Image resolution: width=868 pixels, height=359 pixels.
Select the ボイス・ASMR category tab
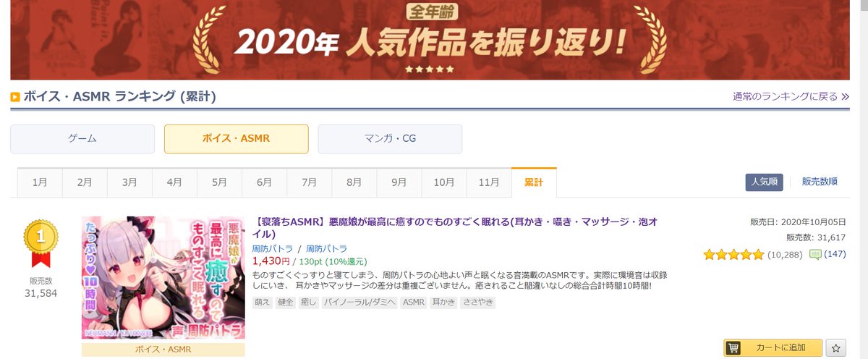237,139
